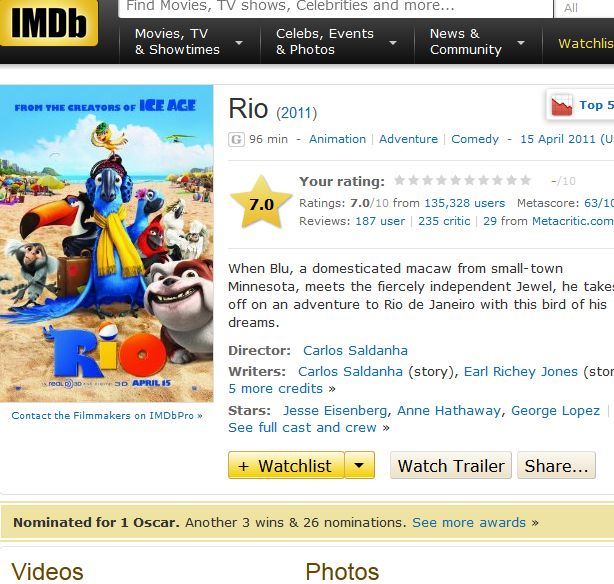The width and height of the screenshot is (614, 584).
Task: Click 5 more credits link
Action: click(275, 389)
